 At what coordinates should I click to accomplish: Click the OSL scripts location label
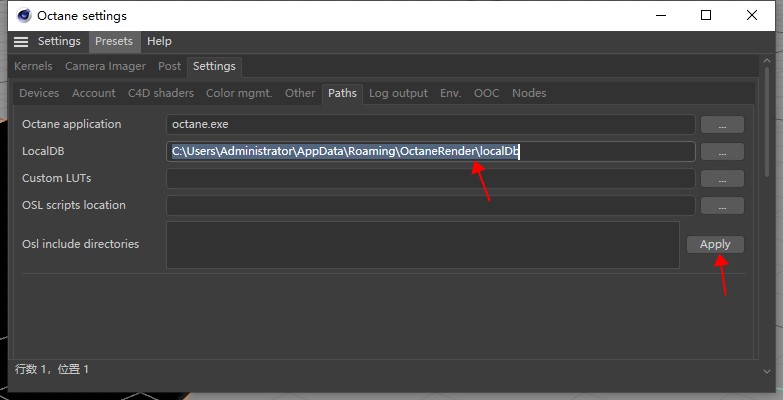click(x=73, y=205)
